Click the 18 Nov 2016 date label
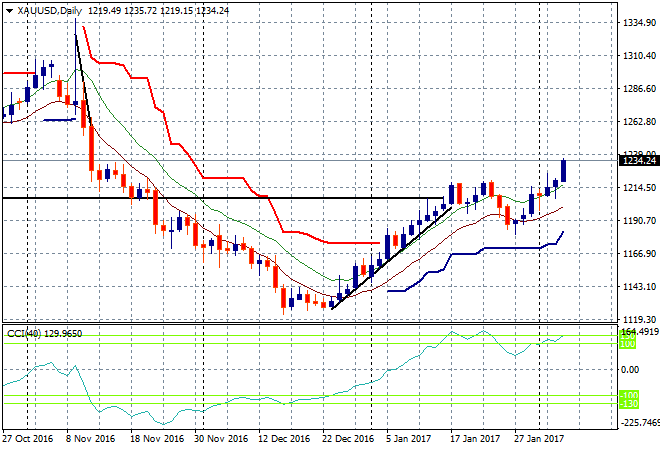 click(x=157, y=439)
